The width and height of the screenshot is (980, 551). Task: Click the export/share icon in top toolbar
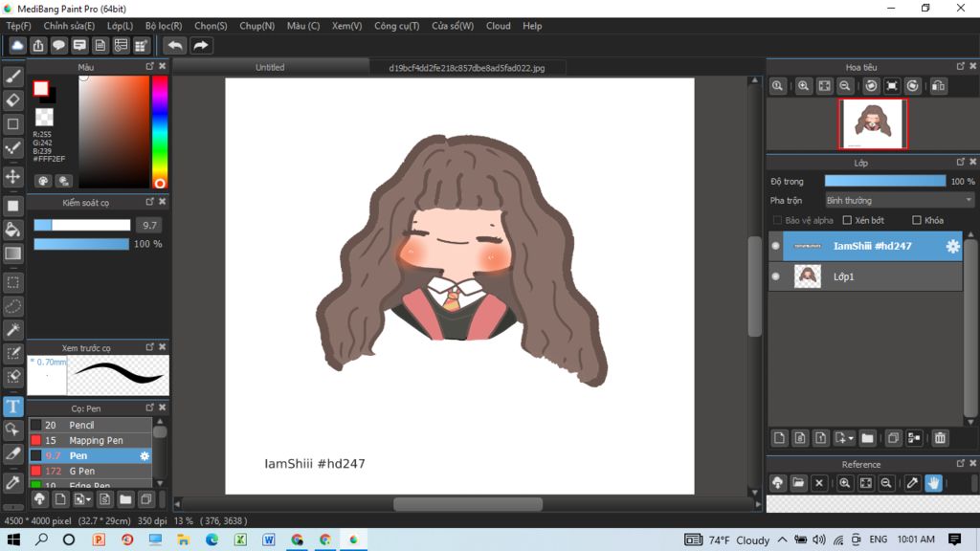click(x=38, y=46)
